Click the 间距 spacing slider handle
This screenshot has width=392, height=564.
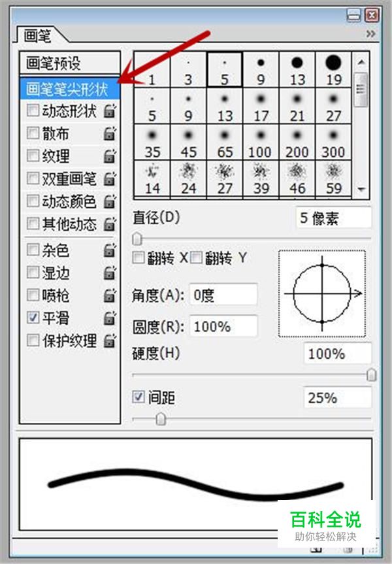click(x=161, y=419)
